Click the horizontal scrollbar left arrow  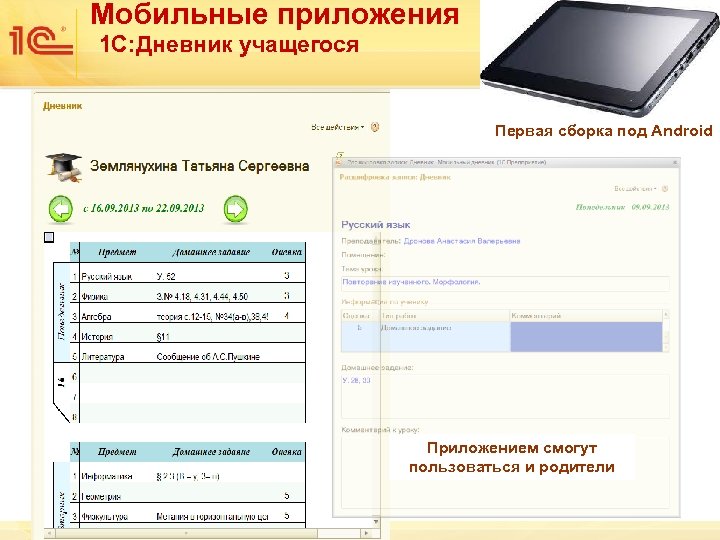49,533
